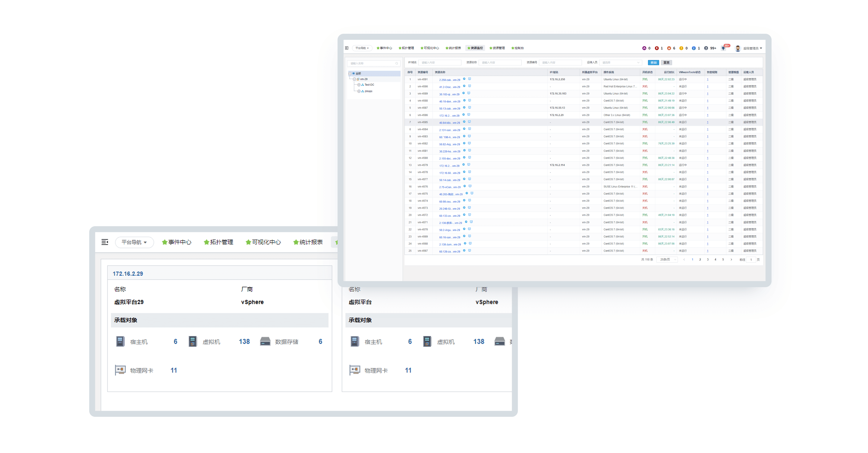
Task: Click the blue round jump icon in row vm-4572
Action: coord(464,214)
